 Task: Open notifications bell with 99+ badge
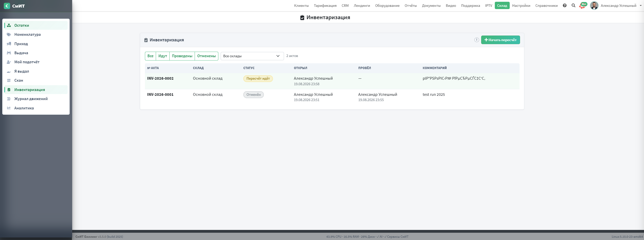pyautogui.click(x=583, y=6)
